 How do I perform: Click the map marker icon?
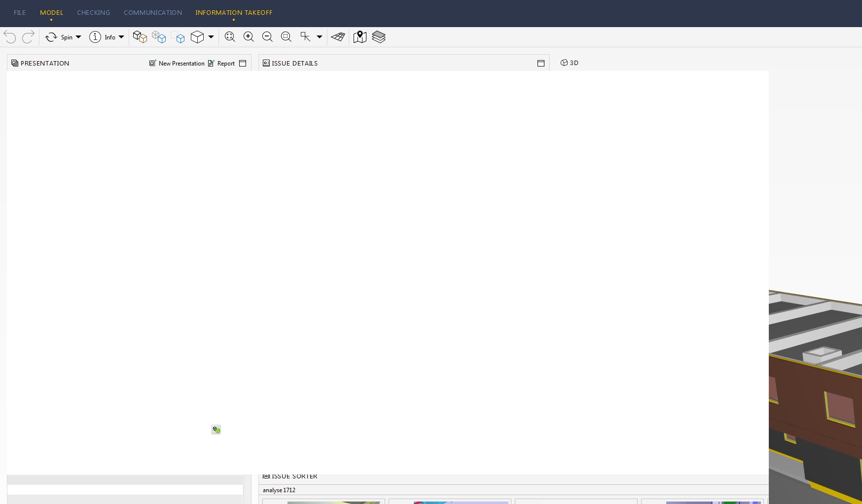(360, 37)
